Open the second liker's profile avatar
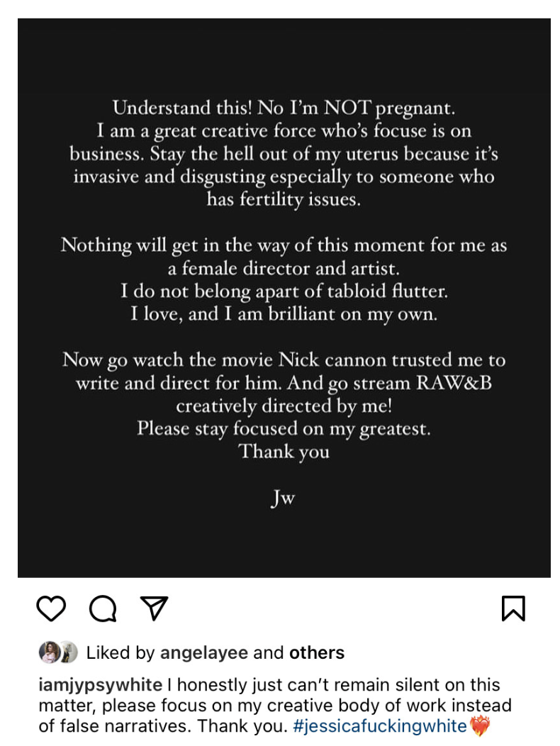Viewport: 560px width, 746px height. click(x=69, y=652)
